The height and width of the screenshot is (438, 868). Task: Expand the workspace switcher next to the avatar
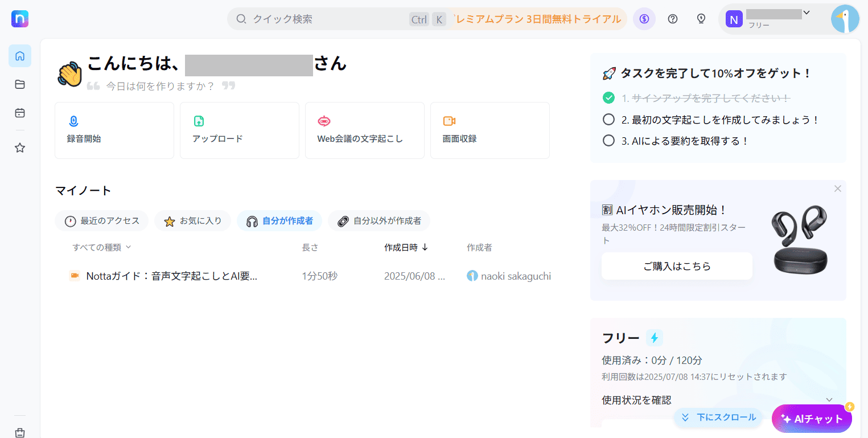(x=806, y=12)
